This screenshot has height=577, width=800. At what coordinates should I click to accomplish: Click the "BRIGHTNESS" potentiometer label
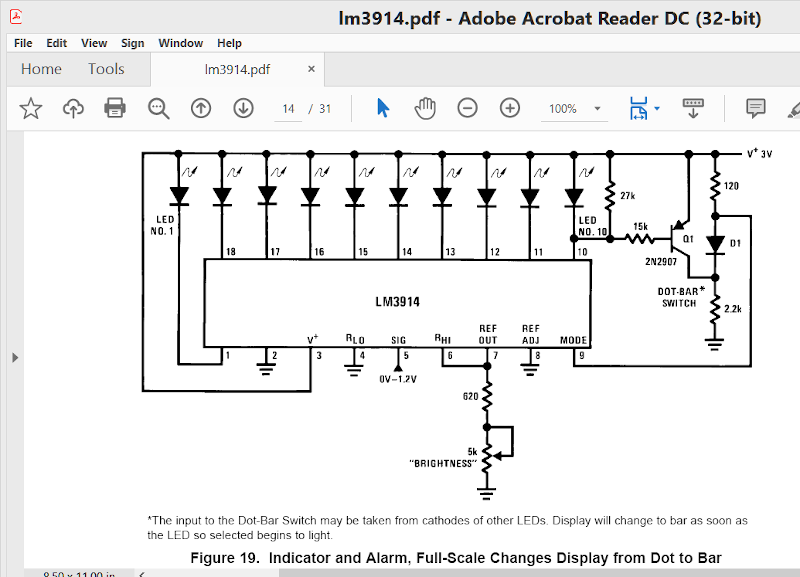[x=443, y=464]
